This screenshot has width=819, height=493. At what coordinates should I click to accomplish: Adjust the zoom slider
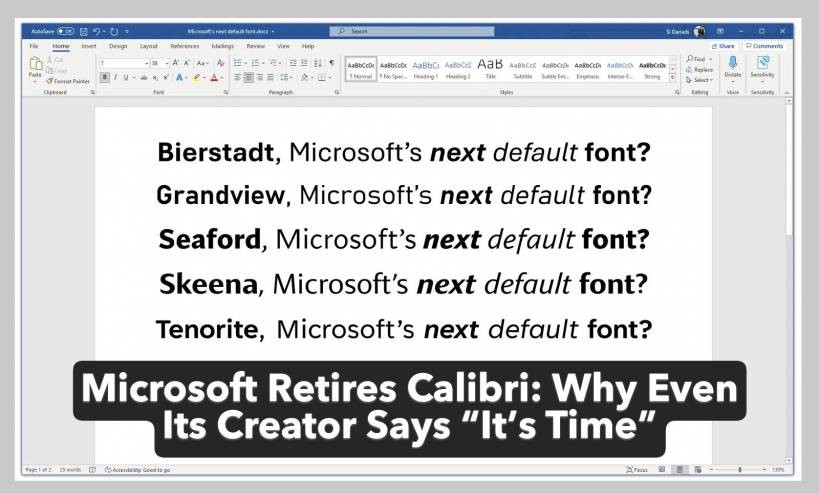pos(740,469)
